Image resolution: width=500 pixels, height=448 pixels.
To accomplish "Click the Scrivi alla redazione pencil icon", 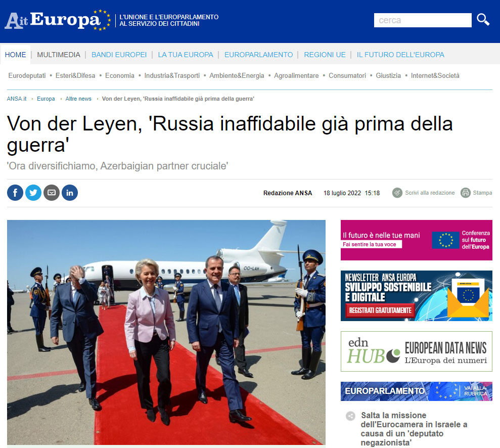I will [397, 193].
